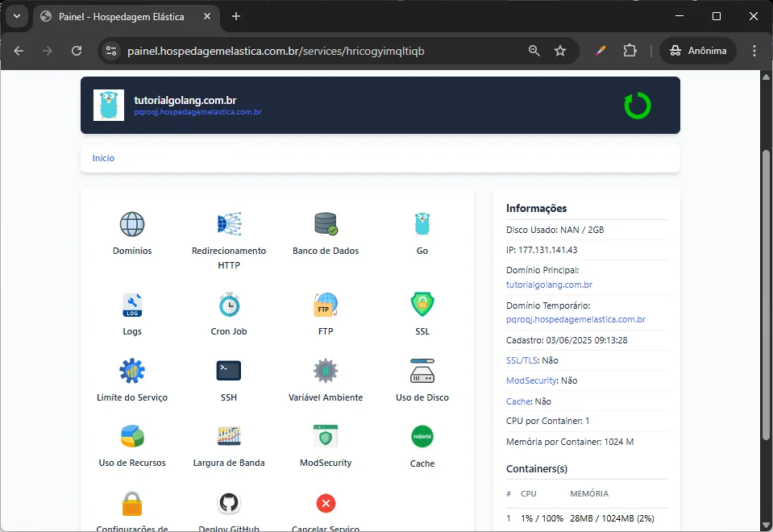Click the Informações heading
Screen dimensions: 773x532
536,208
